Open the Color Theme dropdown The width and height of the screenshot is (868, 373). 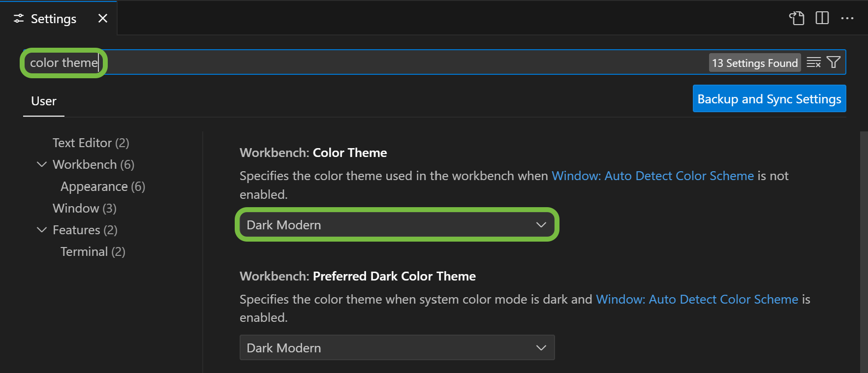[x=397, y=225]
